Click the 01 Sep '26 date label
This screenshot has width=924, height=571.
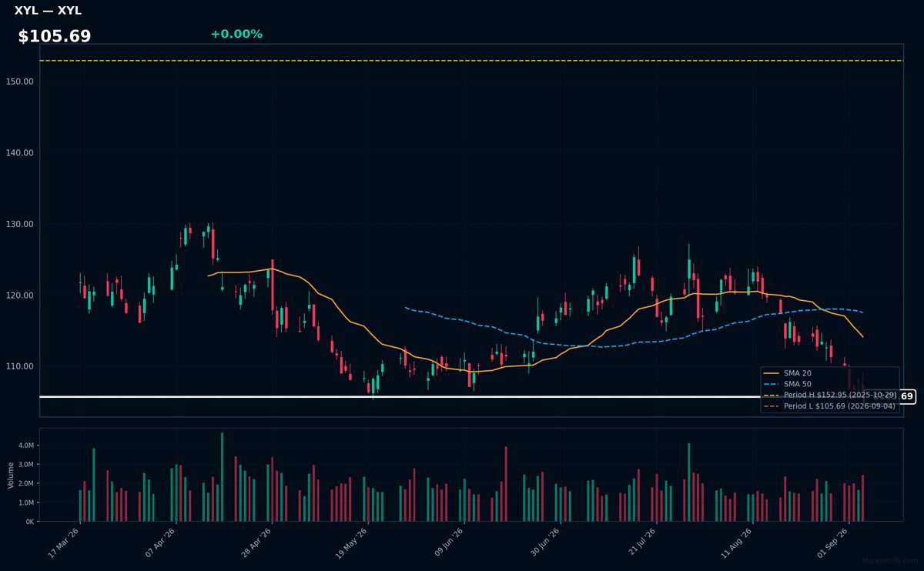(x=833, y=543)
